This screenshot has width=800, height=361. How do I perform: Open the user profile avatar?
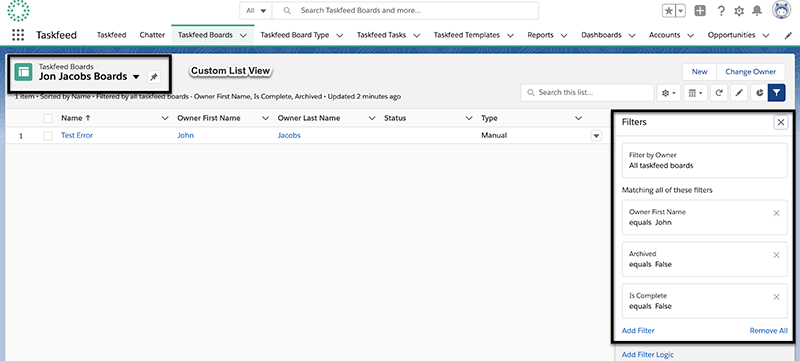[x=781, y=10]
